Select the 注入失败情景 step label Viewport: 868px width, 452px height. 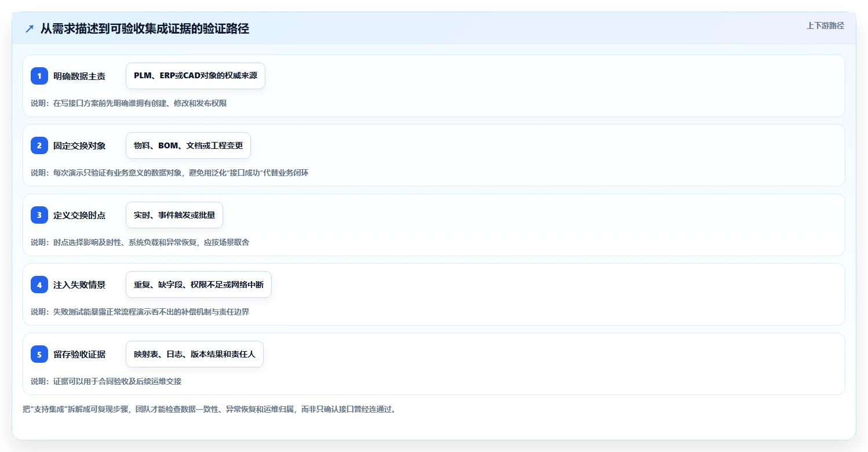click(79, 285)
